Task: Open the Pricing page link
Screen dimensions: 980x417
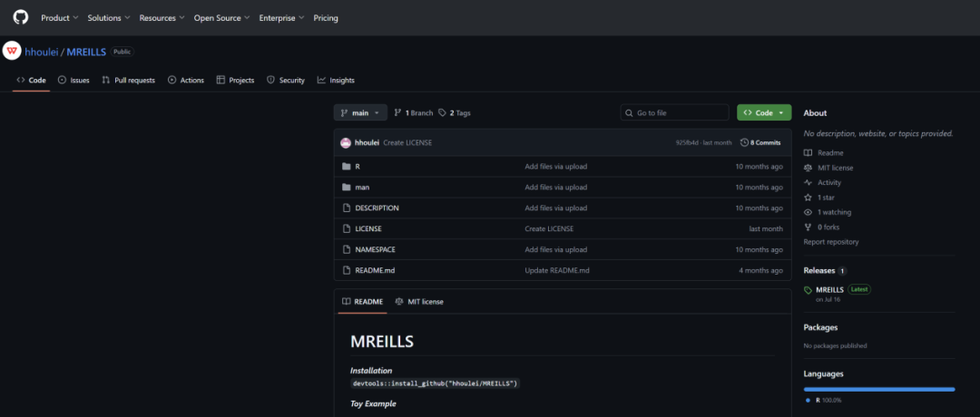Action: click(326, 17)
